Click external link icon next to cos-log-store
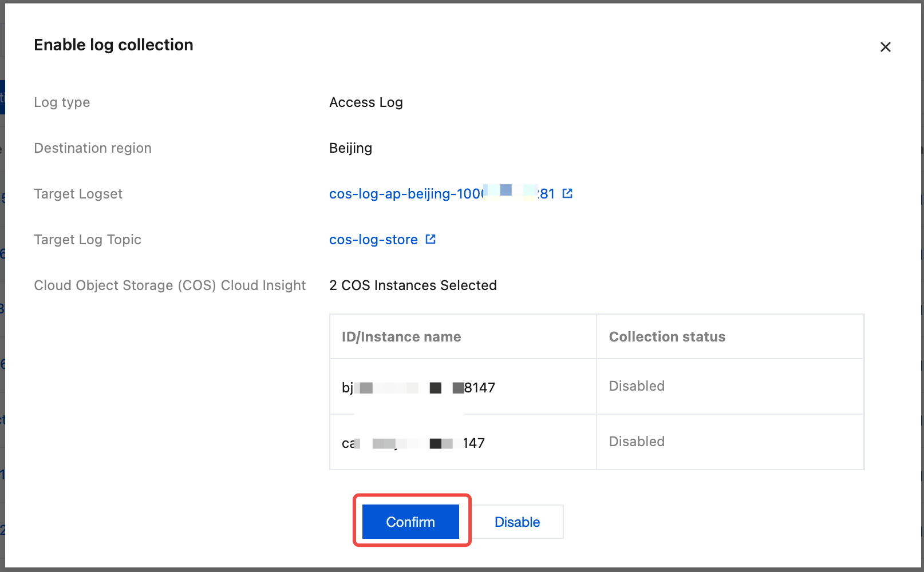This screenshot has width=924, height=572. tap(431, 239)
